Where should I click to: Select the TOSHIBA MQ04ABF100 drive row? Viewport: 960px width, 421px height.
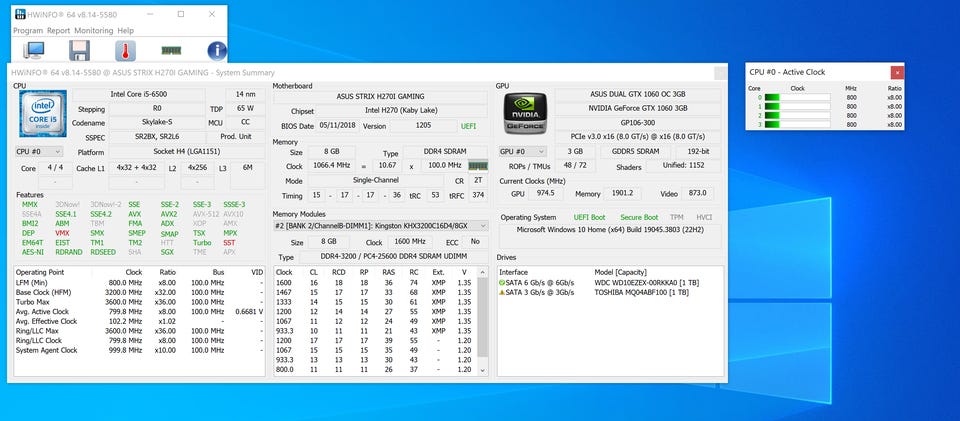click(x=610, y=292)
